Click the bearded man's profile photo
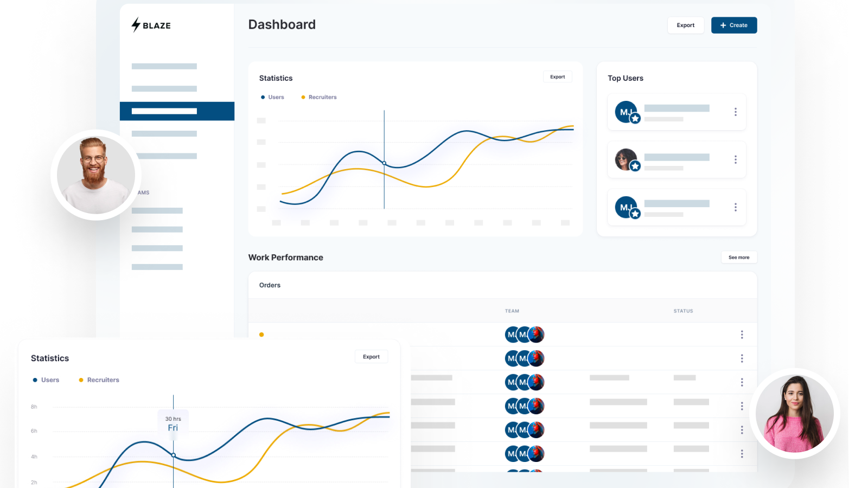This screenshot has width=868, height=488. 96,175
